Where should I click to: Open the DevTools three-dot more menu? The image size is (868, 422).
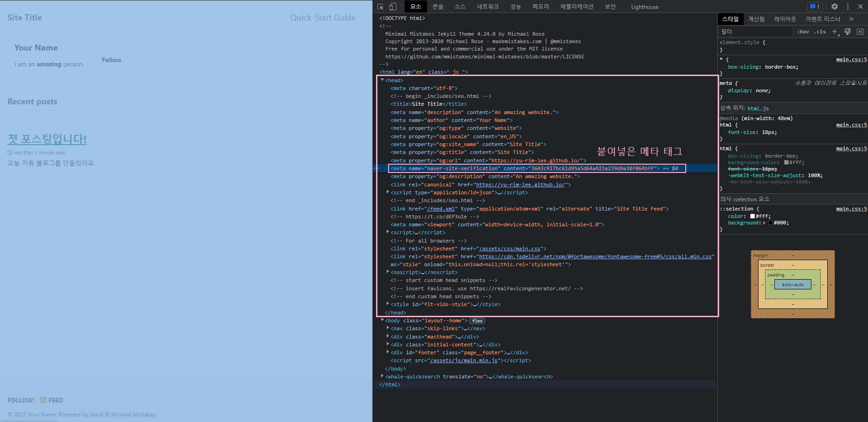pyautogui.click(x=848, y=6)
